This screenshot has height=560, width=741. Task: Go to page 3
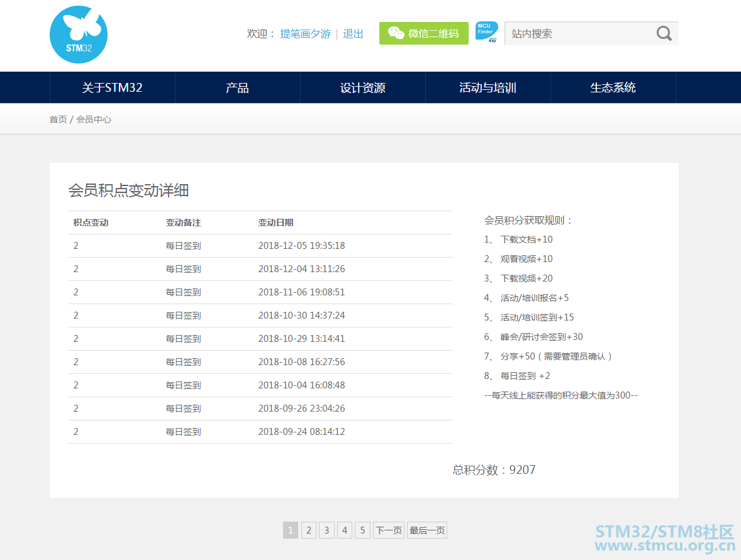[326, 530]
